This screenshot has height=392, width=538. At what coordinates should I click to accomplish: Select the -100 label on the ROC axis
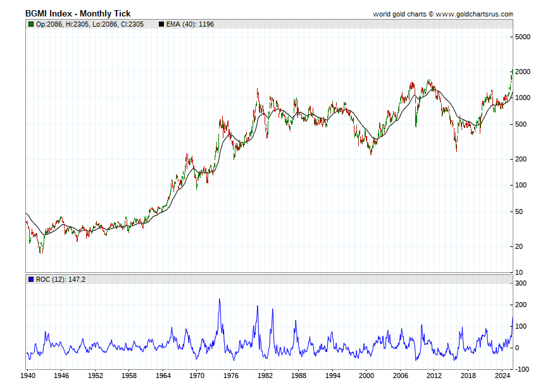(x=521, y=369)
